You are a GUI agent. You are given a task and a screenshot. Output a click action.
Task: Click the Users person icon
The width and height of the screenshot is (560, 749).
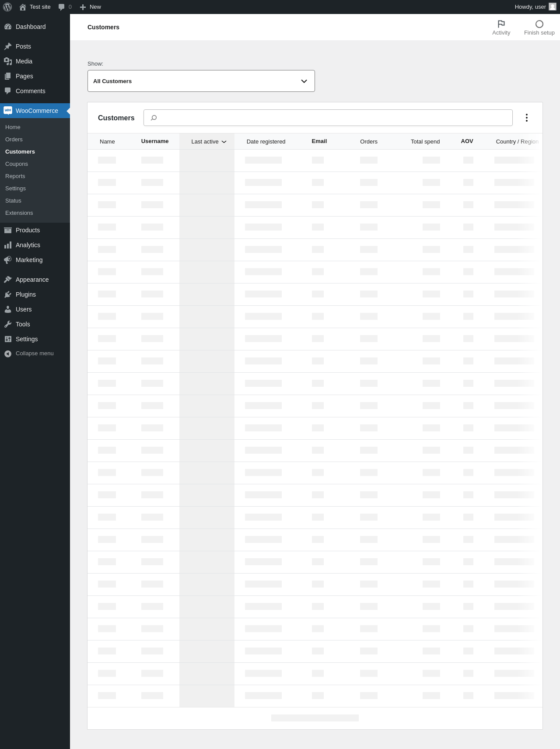(8, 309)
